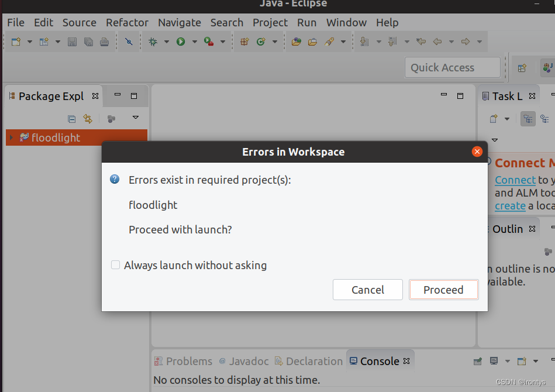Close the Errors in Workspace dialog
The height and width of the screenshot is (392, 555).
(477, 152)
